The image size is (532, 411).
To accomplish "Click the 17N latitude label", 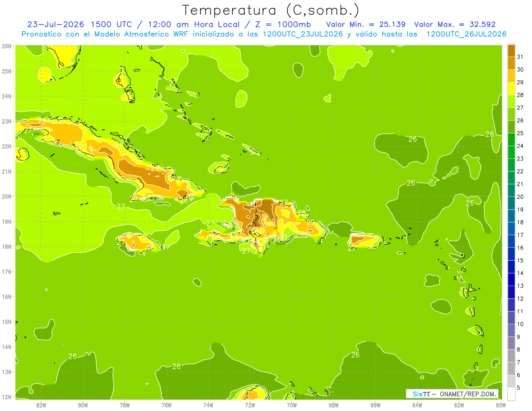I will click(x=6, y=271).
